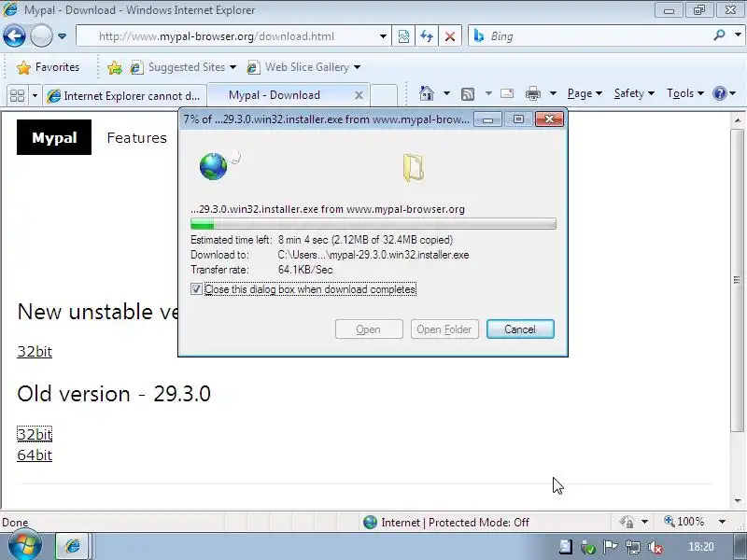Toggle the Compatibility View icon
The image size is (747, 560).
click(x=403, y=36)
